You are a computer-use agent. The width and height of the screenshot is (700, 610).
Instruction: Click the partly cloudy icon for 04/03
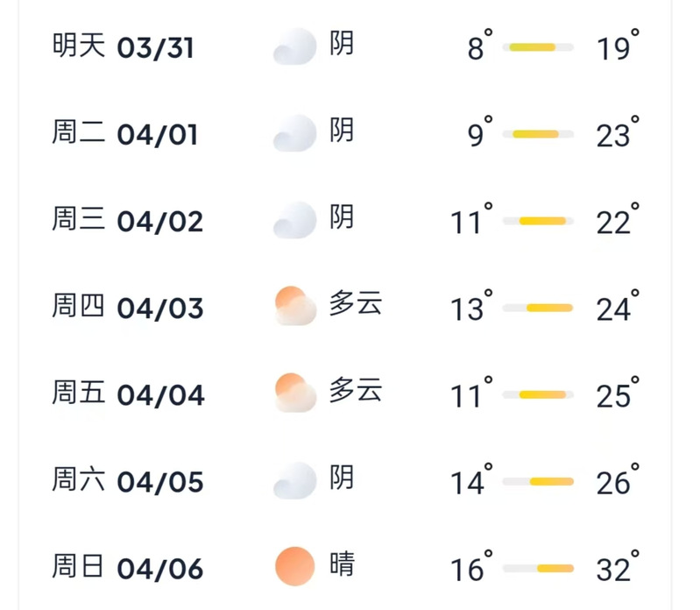tap(295, 306)
